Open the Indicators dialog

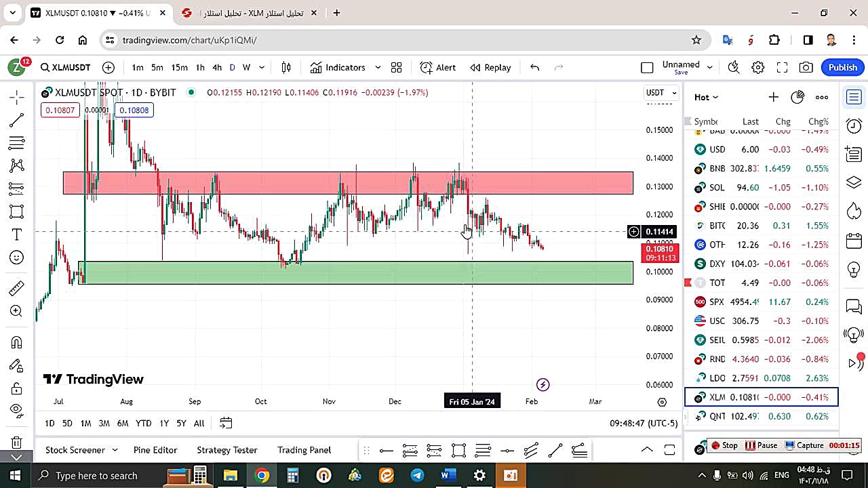338,67
